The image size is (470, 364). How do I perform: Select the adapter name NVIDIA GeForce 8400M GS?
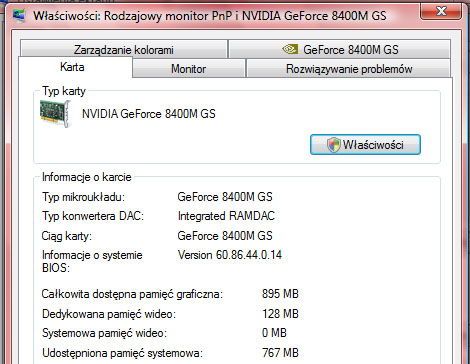point(149,114)
